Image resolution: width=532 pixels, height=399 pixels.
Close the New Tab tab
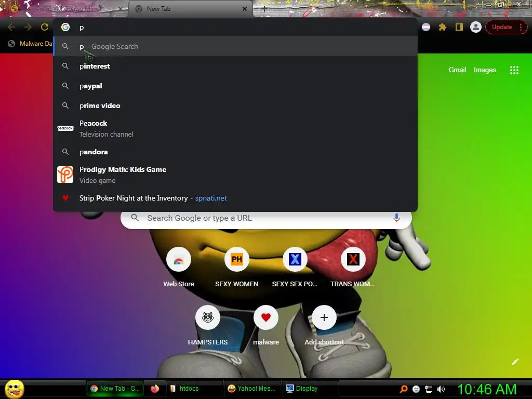point(245,9)
